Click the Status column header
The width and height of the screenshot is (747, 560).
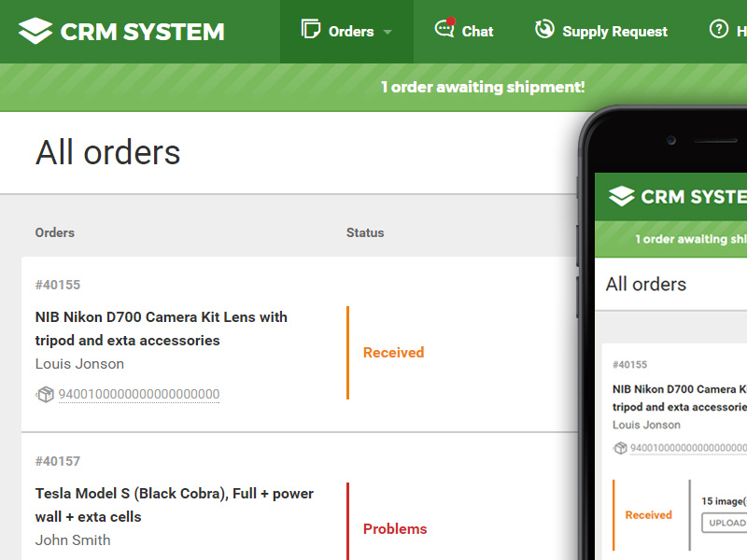pyautogui.click(x=365, y=232)
